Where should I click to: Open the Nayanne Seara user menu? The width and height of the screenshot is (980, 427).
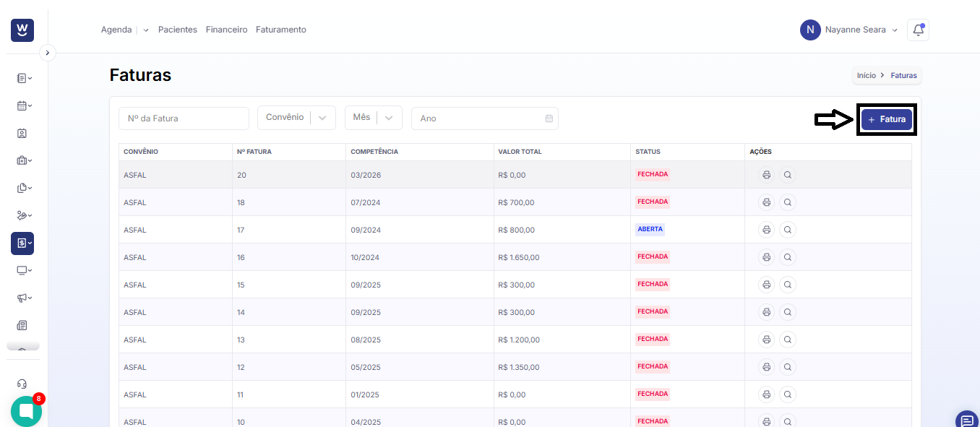(849, 30)
